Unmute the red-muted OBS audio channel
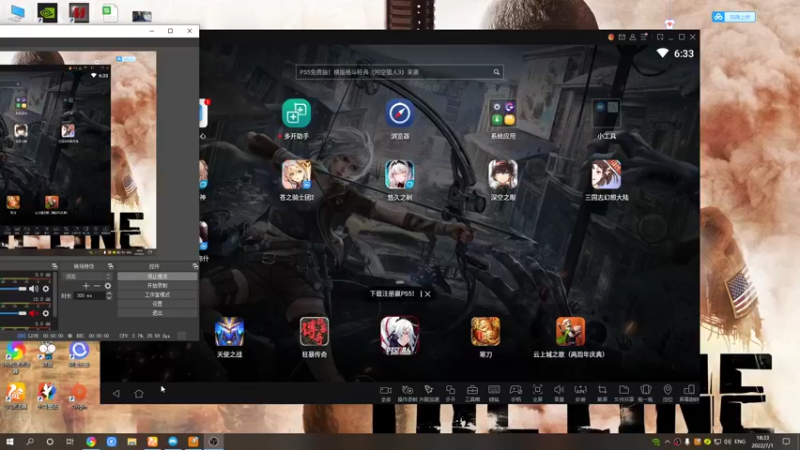Screen dimensions: 800x450 tap(34, 313)
